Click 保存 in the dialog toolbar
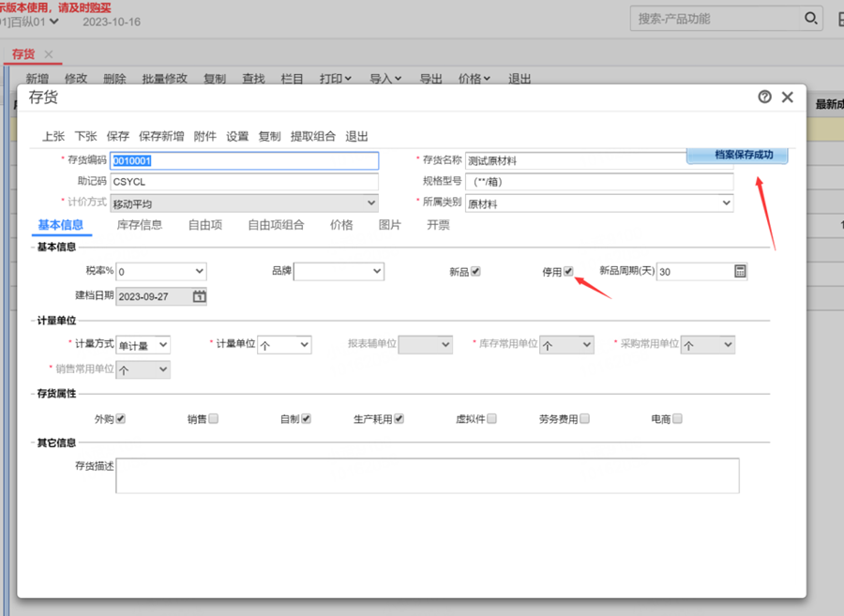This screenshot has height=616, width=844. (x=118, y=137)
